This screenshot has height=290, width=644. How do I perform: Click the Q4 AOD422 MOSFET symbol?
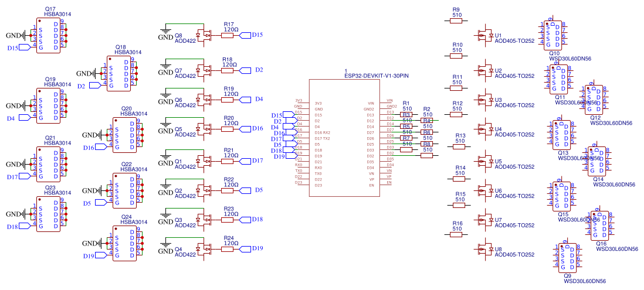click(x=204, y=248)
